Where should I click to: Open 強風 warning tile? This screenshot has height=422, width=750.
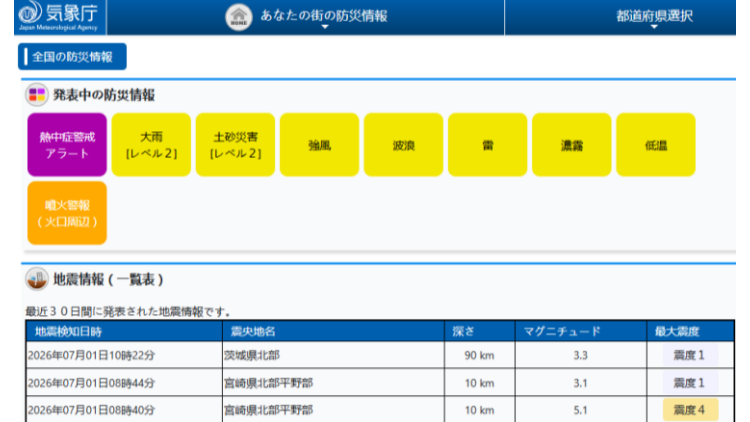(x=320, y=145)
